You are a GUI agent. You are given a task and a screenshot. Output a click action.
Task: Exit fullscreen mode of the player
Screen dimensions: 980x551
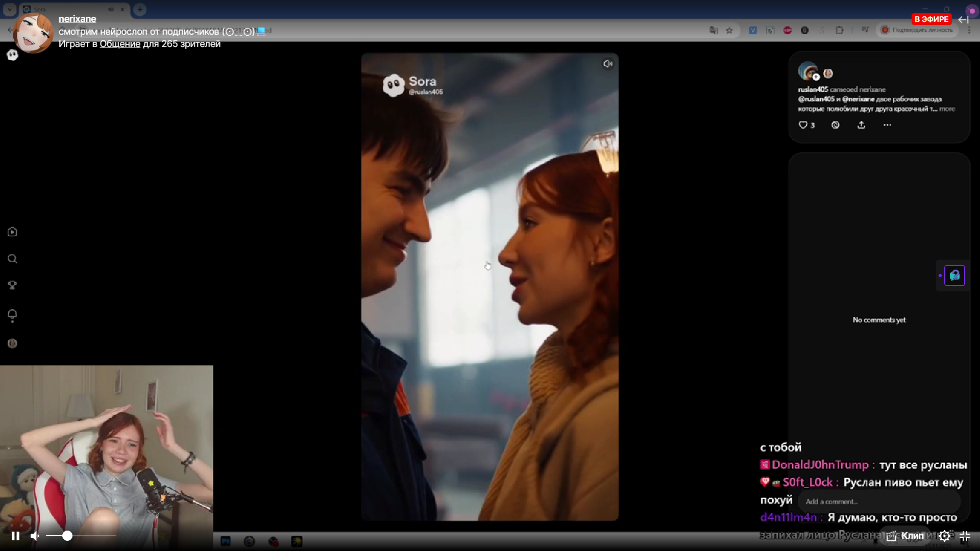(965, 536)
